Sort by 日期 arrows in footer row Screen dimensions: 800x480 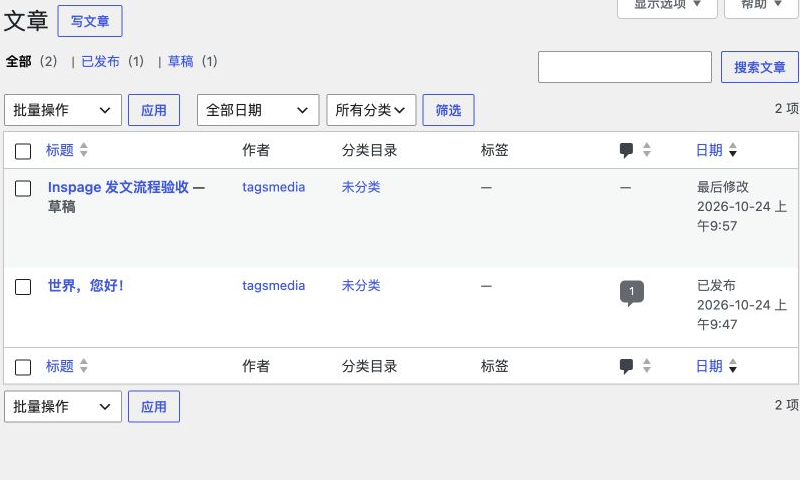click(x=733, y=366)
